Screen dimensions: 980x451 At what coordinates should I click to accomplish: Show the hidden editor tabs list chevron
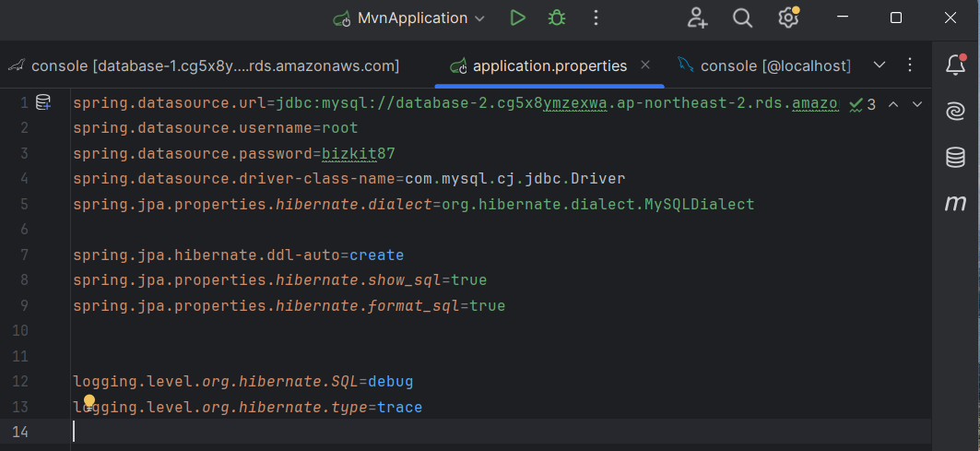(x=880, y=65)
